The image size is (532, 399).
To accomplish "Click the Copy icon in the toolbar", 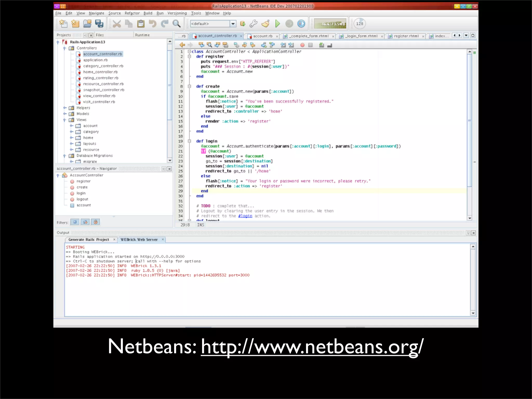I will pyautogui.click(x=129, y=24).
